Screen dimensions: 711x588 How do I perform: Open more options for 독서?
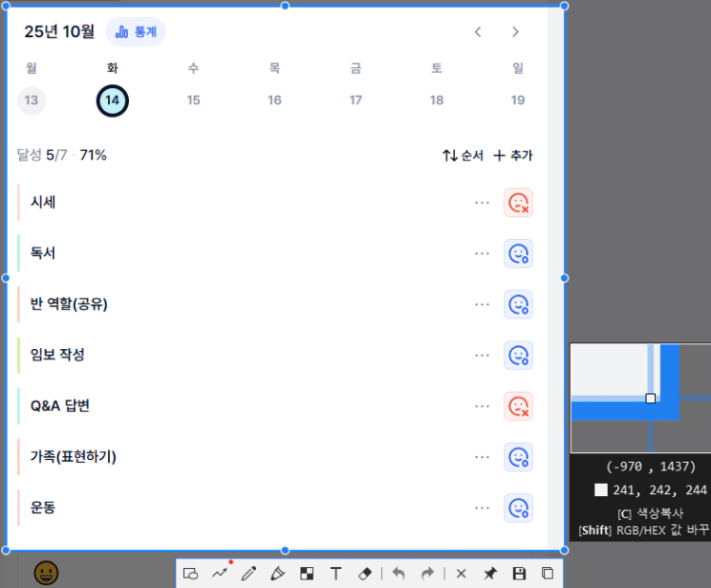pyautogui.click(x=482, y=253)
